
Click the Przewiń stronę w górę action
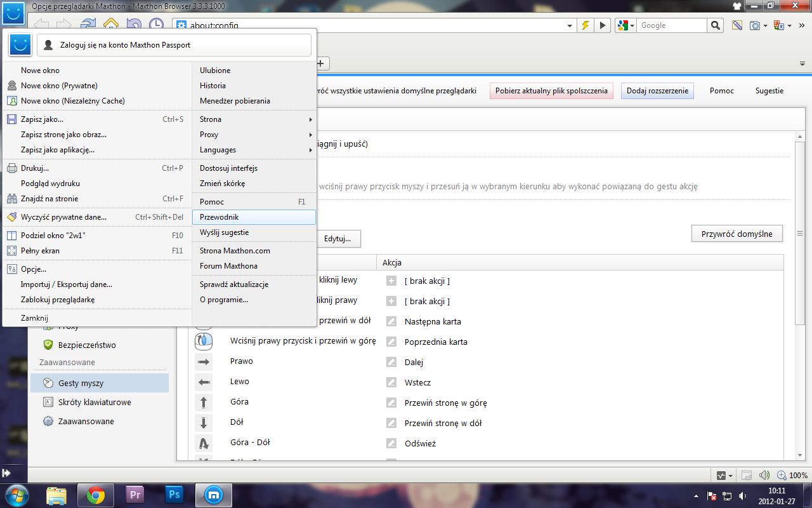coord(445,403)
